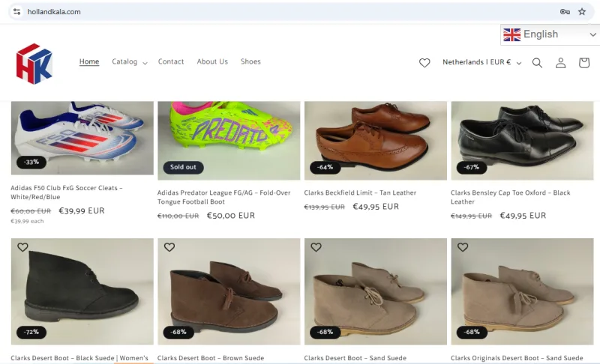The height and width of the screenshot is (364, 600).
Task: Open the wishlist heart icon in header
Action: coord(424,63)
